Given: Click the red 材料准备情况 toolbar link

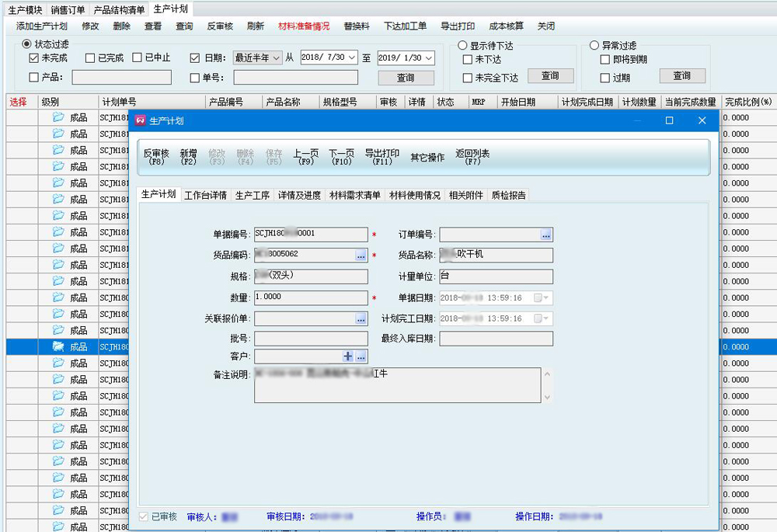Looking at the screenshot, I should (x=304, y=26).
